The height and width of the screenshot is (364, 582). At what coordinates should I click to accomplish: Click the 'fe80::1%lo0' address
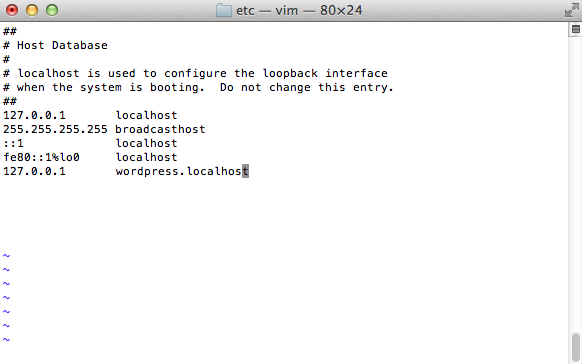(41, 157)
